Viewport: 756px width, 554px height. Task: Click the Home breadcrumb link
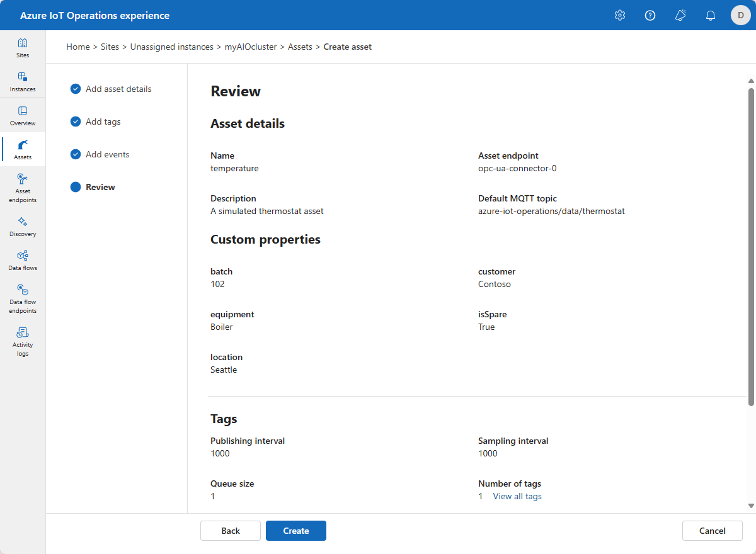78,47
